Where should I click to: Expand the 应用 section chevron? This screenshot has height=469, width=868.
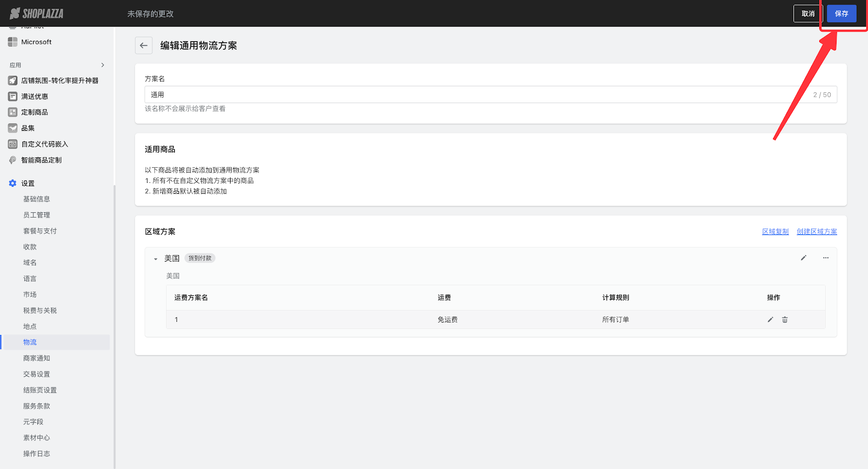[103, 65]
